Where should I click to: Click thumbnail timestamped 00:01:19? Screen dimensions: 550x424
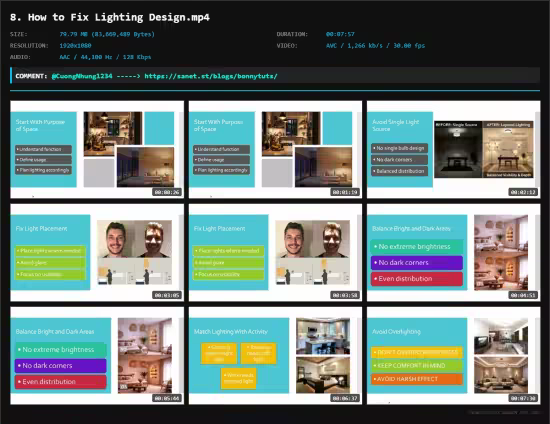275,149
